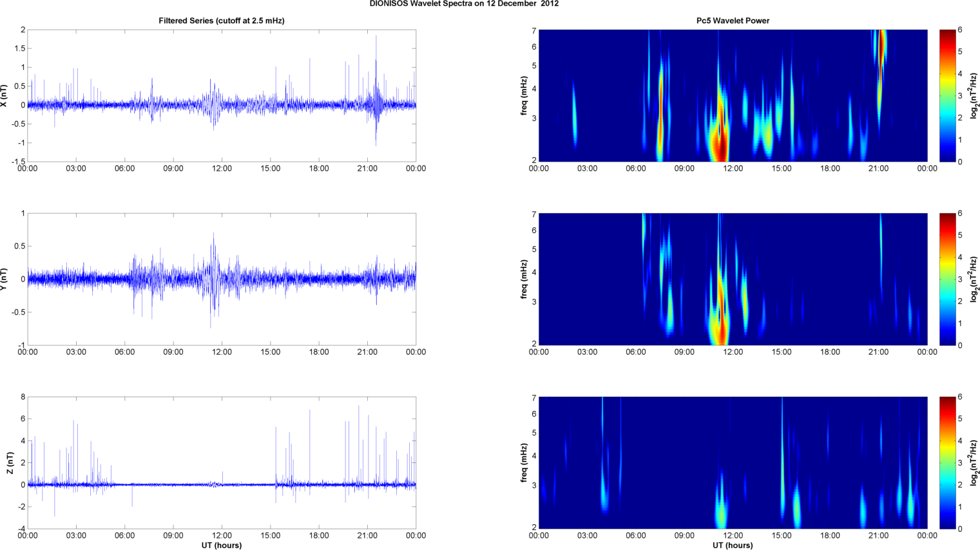The width and height of the screenshot is (980, 550).
Task: Click the 06:00 tick under the Z time series
Action: pos(124,535)
